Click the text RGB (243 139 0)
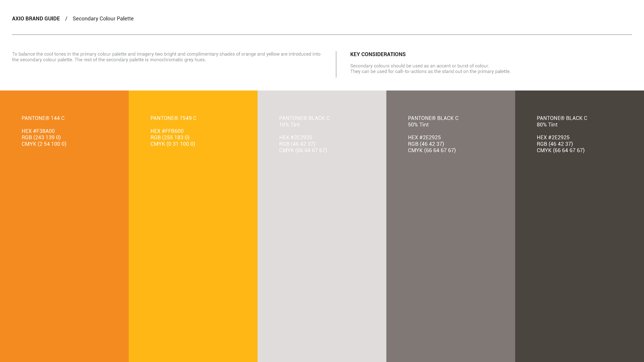This screenshot has height=362, width=644. [x=41, y=138]
